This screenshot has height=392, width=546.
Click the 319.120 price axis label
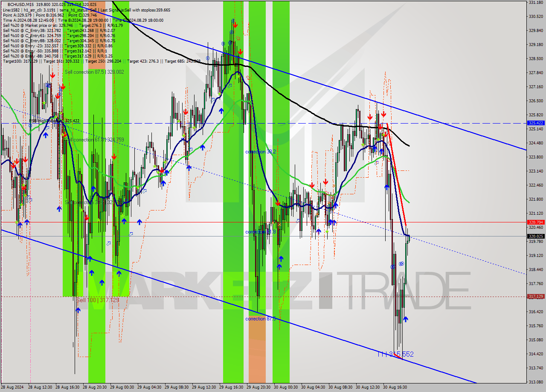coord(536,255)
